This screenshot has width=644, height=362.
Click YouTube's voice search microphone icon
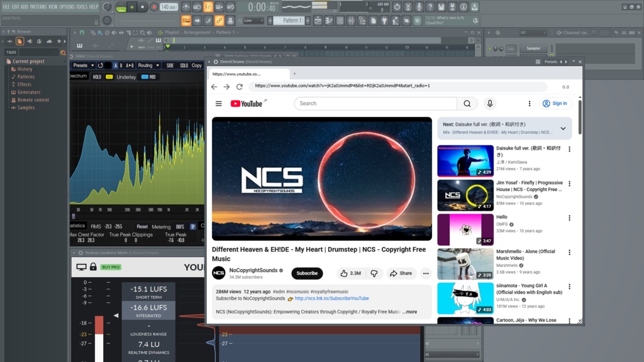tap(490, 103)
